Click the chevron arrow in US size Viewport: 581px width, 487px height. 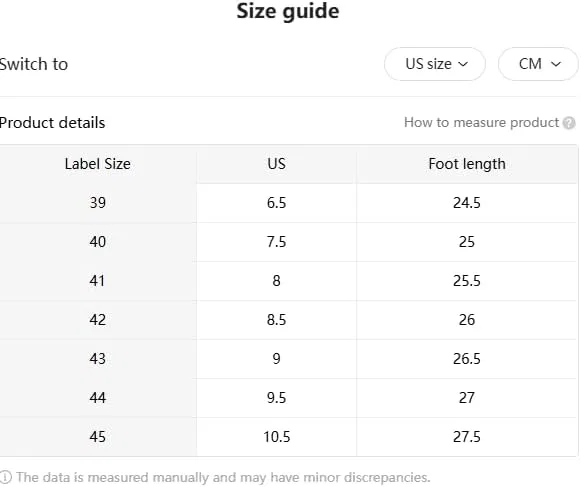click(463, 64)
